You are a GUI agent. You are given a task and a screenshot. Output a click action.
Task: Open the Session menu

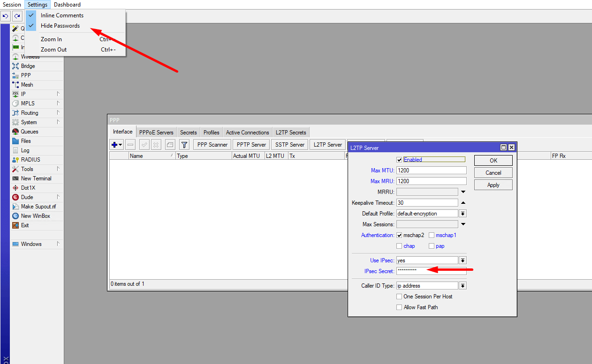[x=12, y=5]
